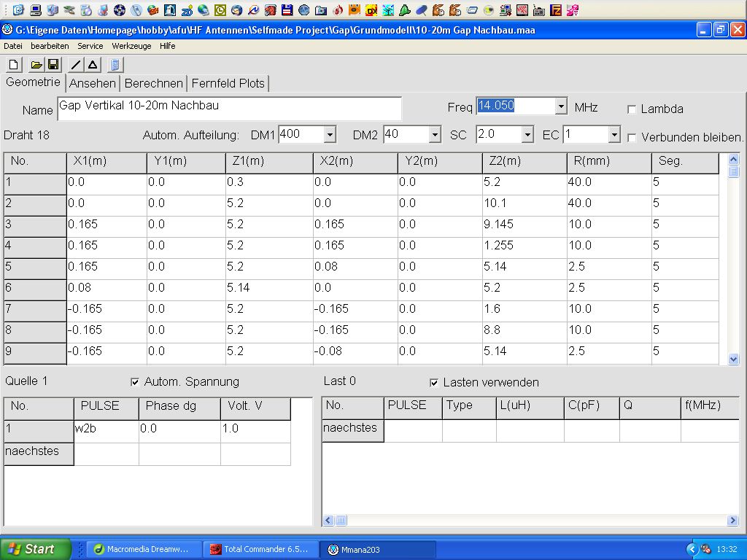This screenshot has height=560, width=747.
Task: Open the SC value dropdown
Action: click(x=527, y=135)
